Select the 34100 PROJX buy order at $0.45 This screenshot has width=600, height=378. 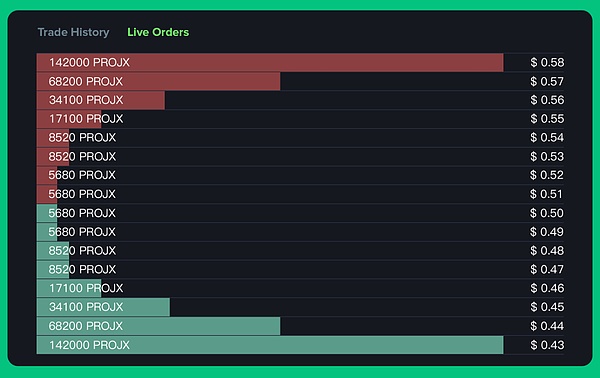coord(300,307)
